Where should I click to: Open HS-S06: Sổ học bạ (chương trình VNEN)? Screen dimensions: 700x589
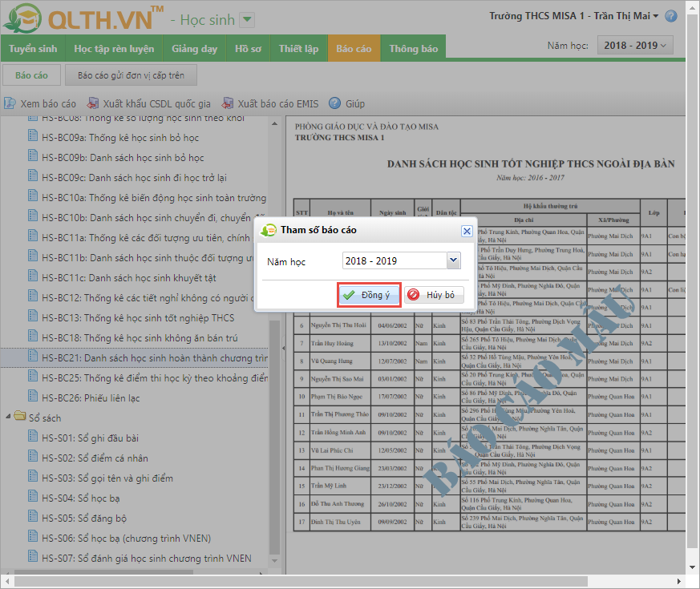[x=127, y=539]
